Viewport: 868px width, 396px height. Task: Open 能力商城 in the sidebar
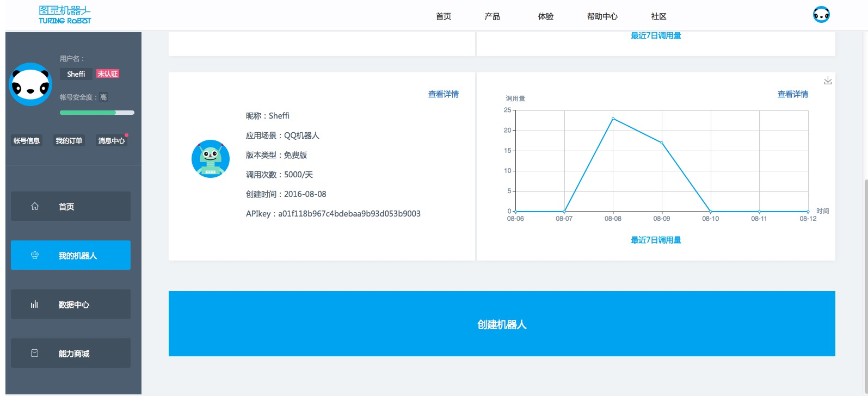pyautogui.click(x=71, y=353)
